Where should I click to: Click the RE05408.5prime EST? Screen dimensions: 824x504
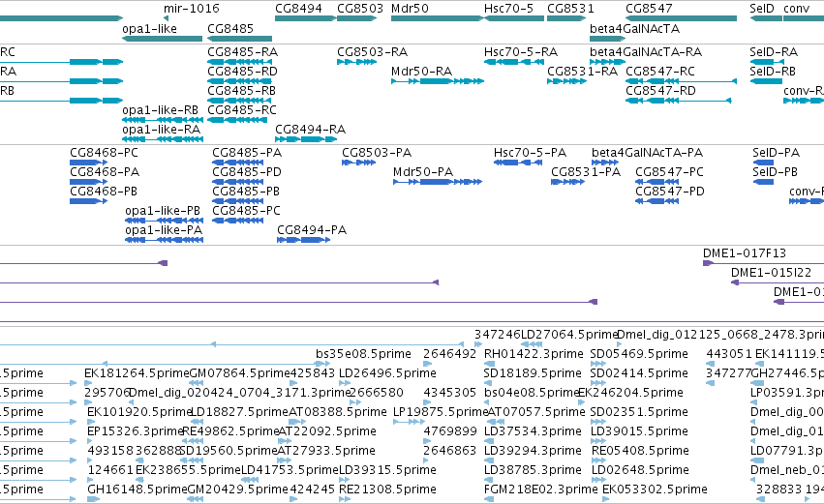point(640,451)
